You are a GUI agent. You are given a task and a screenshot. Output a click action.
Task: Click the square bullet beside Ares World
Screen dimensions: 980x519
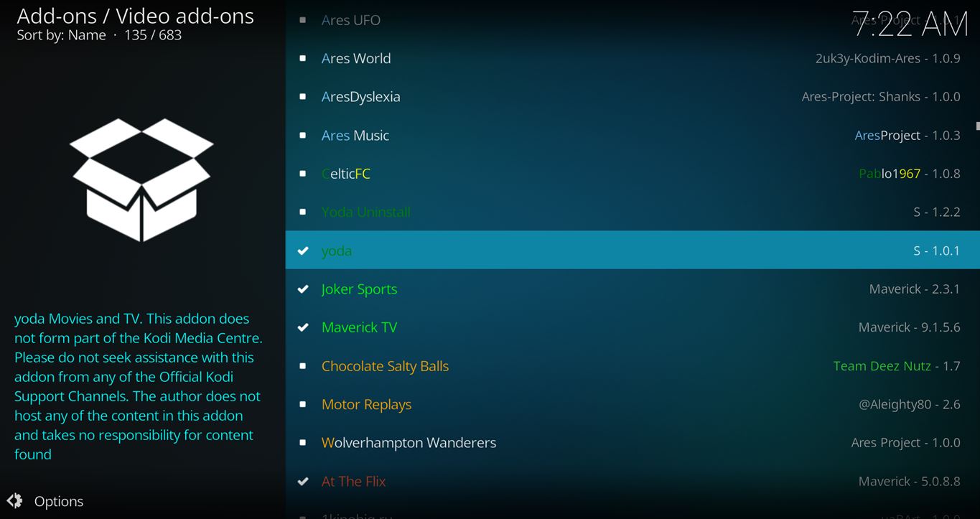(303, 58)
